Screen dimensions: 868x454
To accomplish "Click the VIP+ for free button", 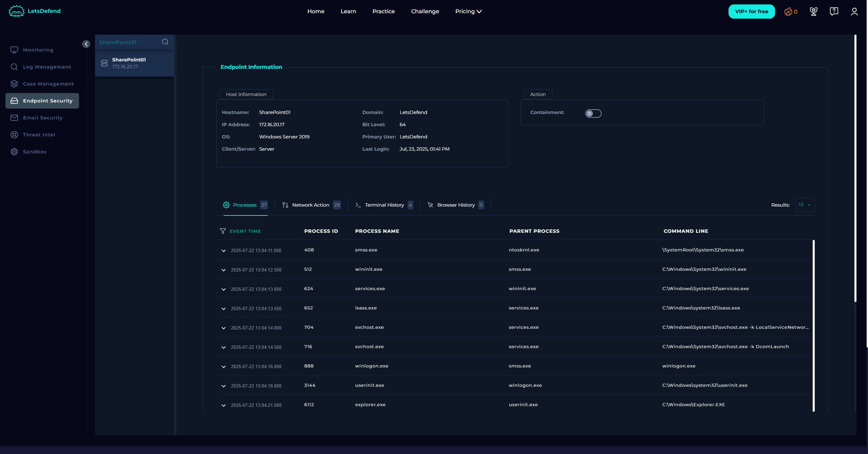I will click(x=752, y=12).
